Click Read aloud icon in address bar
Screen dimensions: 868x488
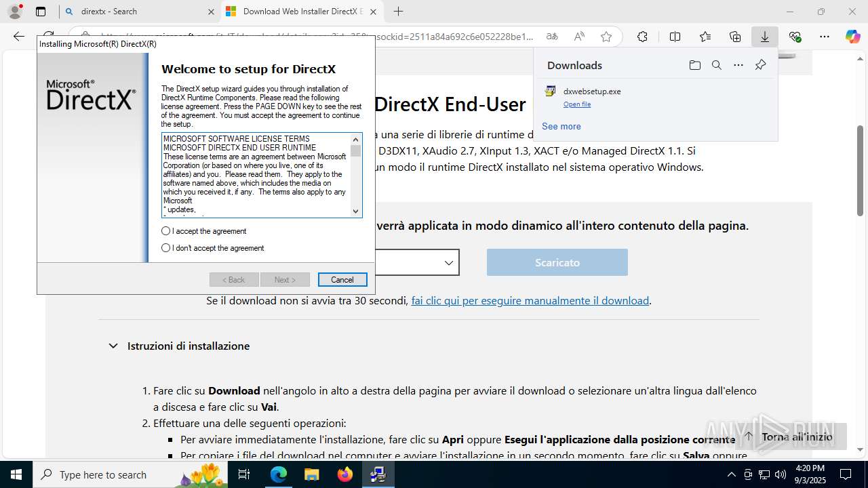[579, 37]
